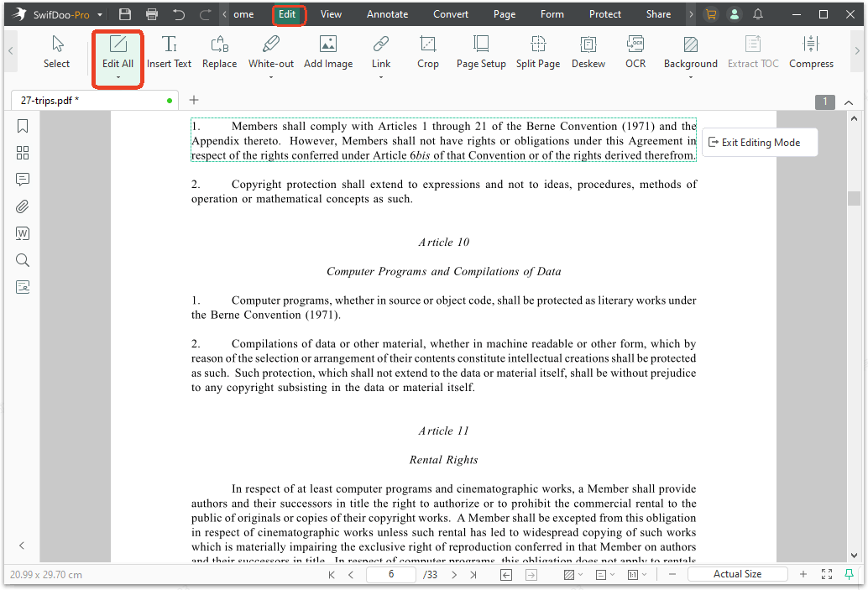The width and height of the screenshot is (868, 590).
Task: Expand the Background dropdown arrow
Action: pyautogui.click(x=690, y=77)
